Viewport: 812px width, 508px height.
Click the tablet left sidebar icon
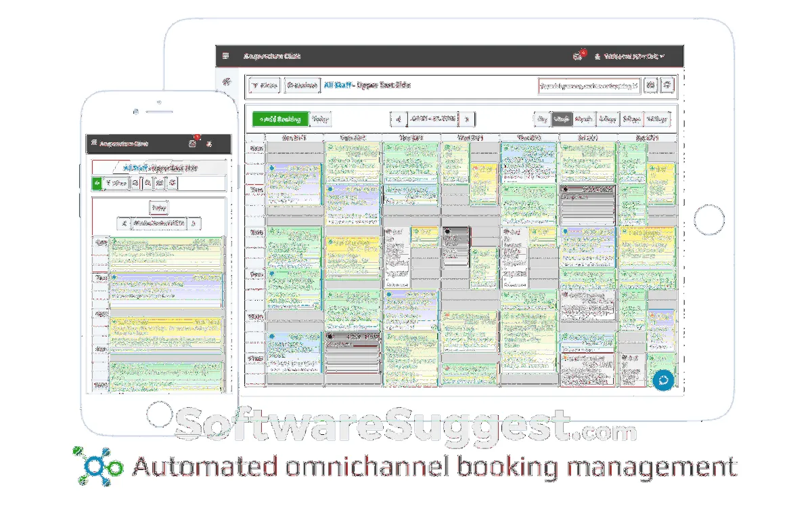[x=227, y=81]
